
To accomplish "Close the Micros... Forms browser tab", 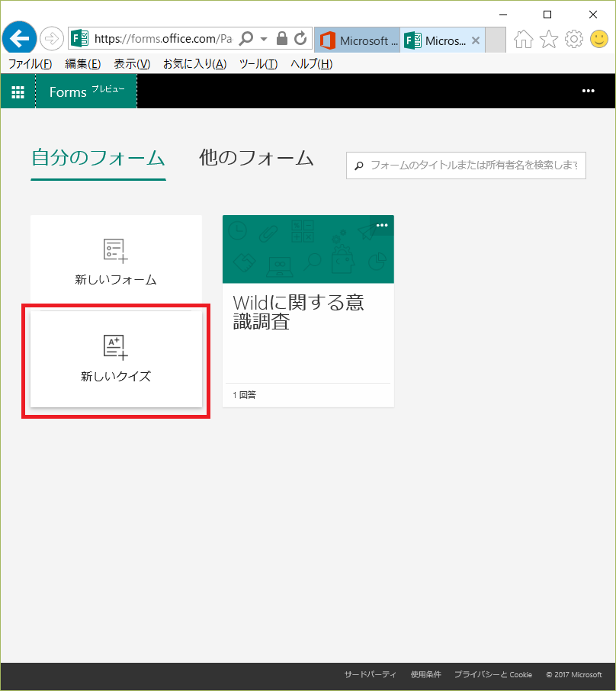I will 476,40.
